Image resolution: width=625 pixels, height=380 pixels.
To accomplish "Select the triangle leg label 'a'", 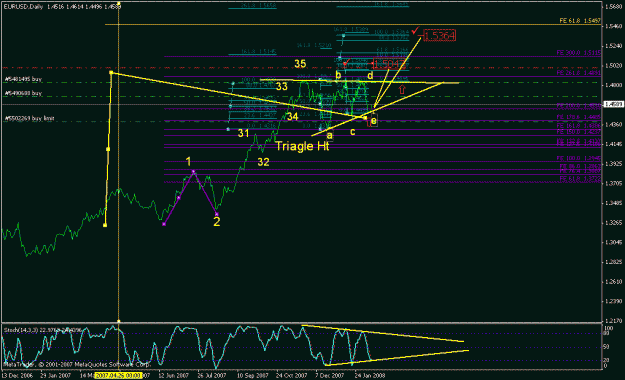I will coord(330,136).
